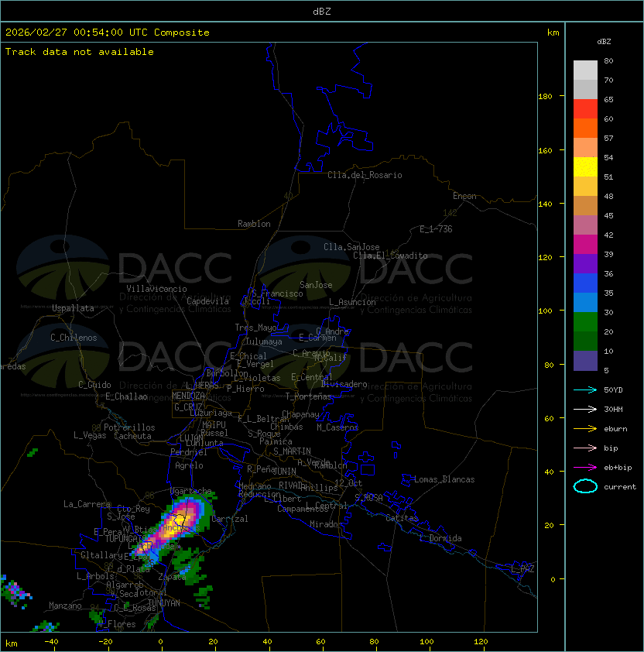The width and height of the screenshot is (644, 652).
Task: Click the 'Divisadero' map label
Action: [x=344, y=384]
